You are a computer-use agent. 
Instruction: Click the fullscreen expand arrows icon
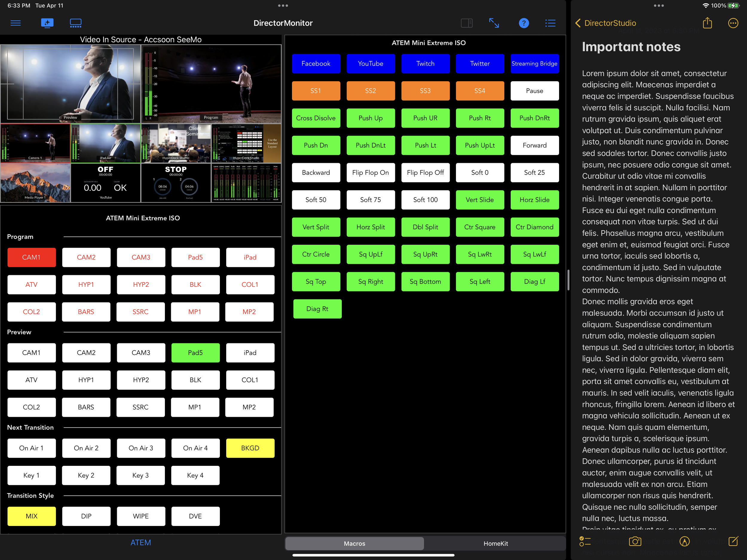tap(494, 23)
